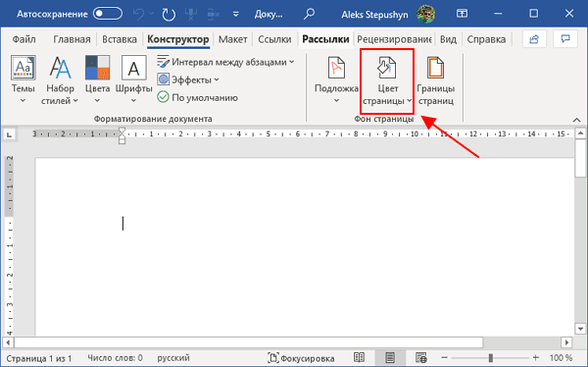The image size is (588, 367).
Task: Open the Темы gallery icon
Action: point(24,68)
